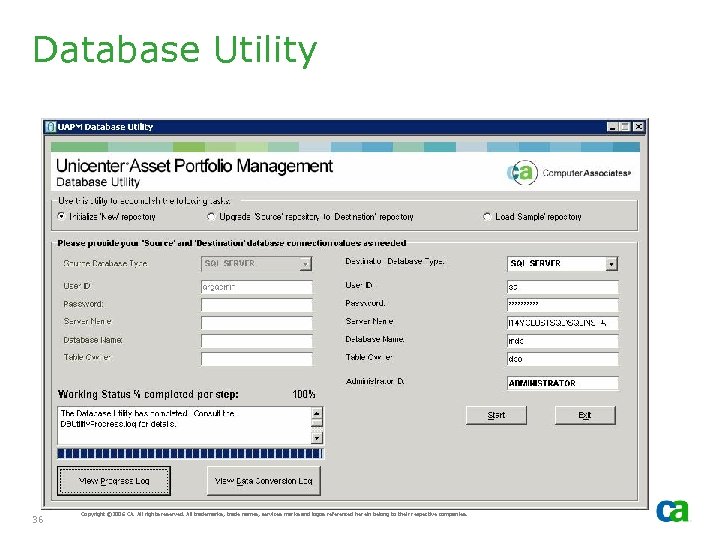The height and width of the screenshot is (540, 720).
Task: Click the destination User ID field
Action: 562,287
